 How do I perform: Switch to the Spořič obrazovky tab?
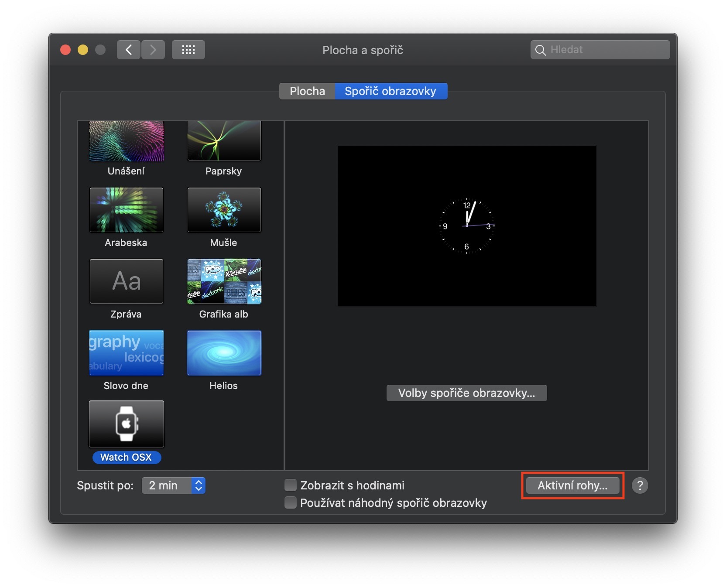[391, 91]
